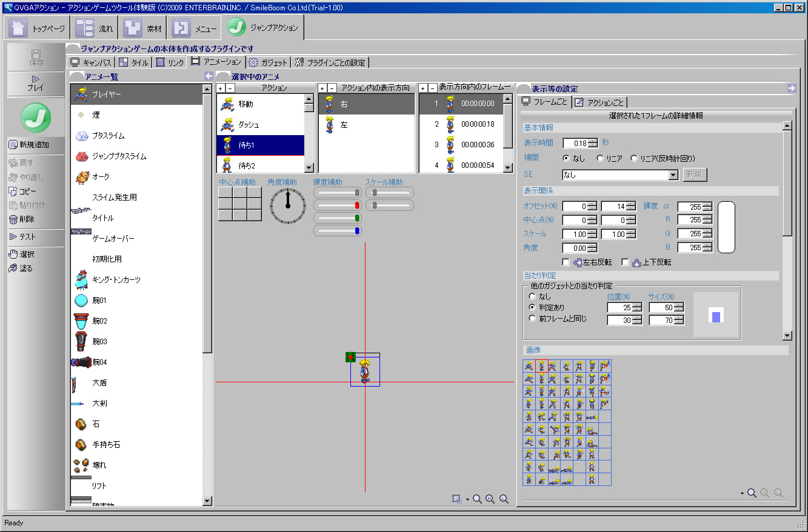
Task: Open the SE sound dropdown
Action: pyautogui.click(x=672, y=175)
